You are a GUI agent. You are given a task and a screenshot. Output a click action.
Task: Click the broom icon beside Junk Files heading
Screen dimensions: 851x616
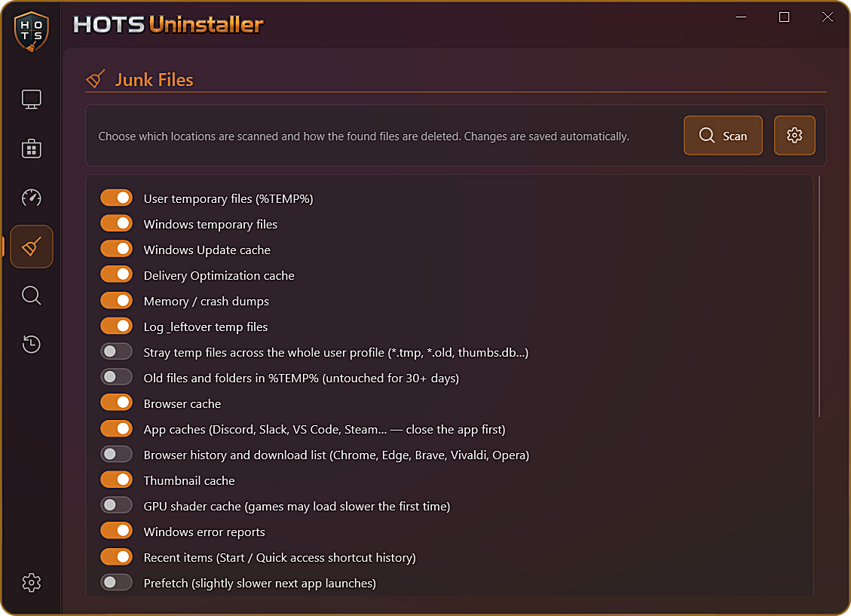coord(96,78)
